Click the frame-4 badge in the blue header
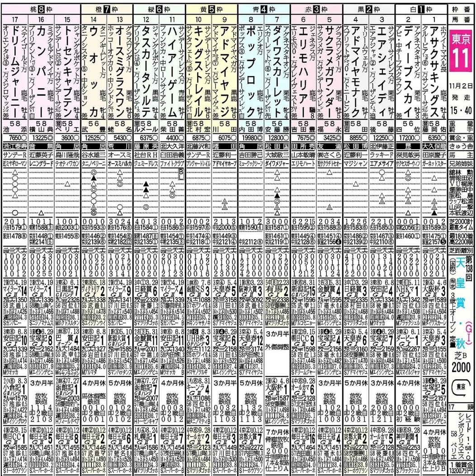 coord(264,9)
